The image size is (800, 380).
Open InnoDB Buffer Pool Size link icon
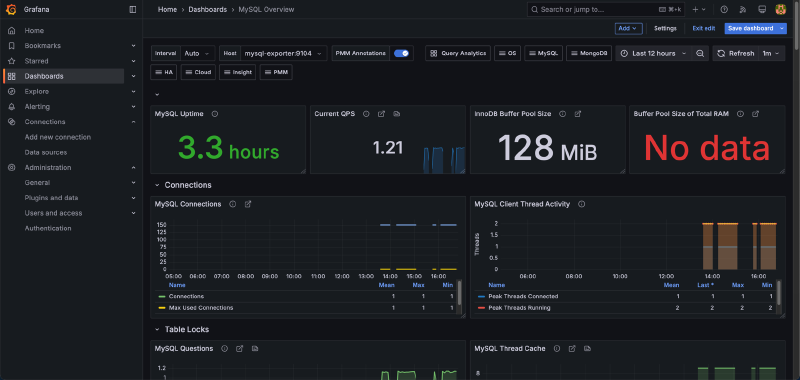click(x=578, y=114)
